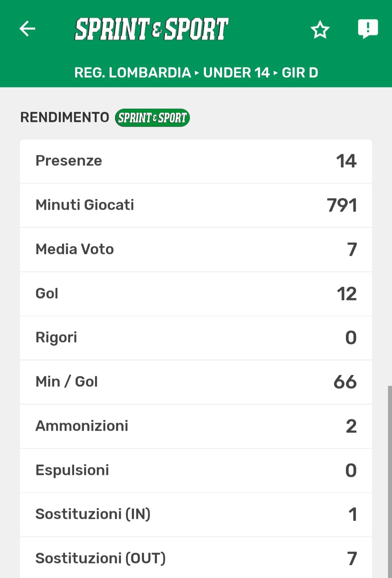Screen dimensions: 392x578
Task: Tap the Espulsioni row
Action: pyautogui.click(x=196, y=471)
